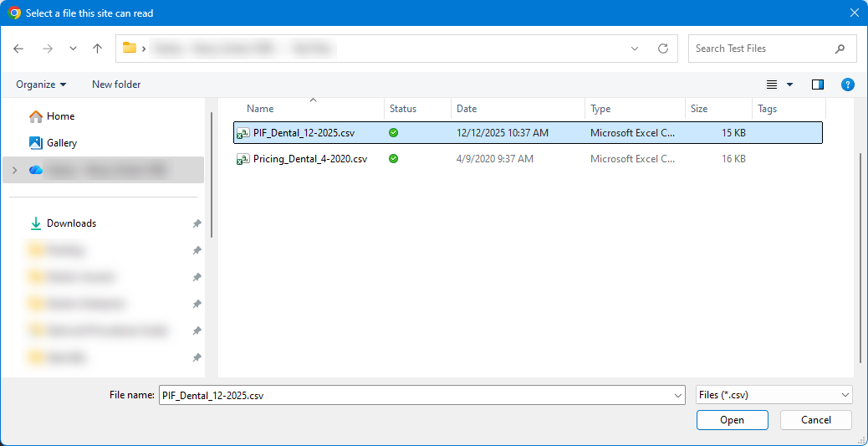
Task: Click the Back navigation arrow
Action: 19,49
